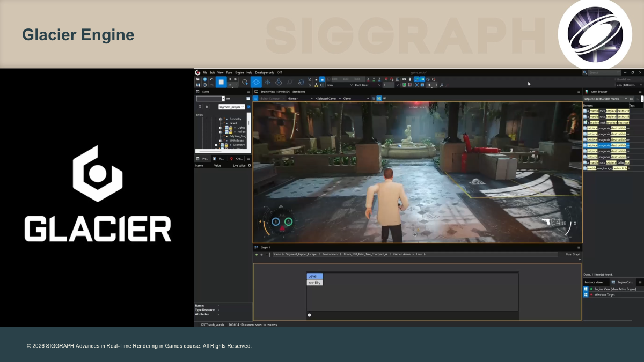This screenshot has width=644, height=362.
Task: Select the Level entity in the scene tree
Action: click(233, 123)
